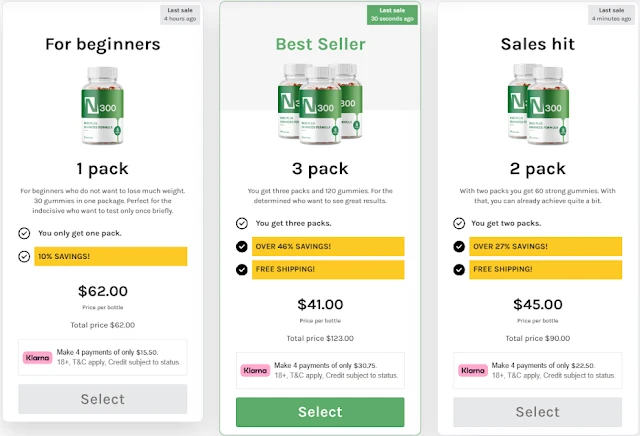
Task: Click checkmark next to 2 pack 'FREE SHIPPING!'
Action: pos(459,269)
